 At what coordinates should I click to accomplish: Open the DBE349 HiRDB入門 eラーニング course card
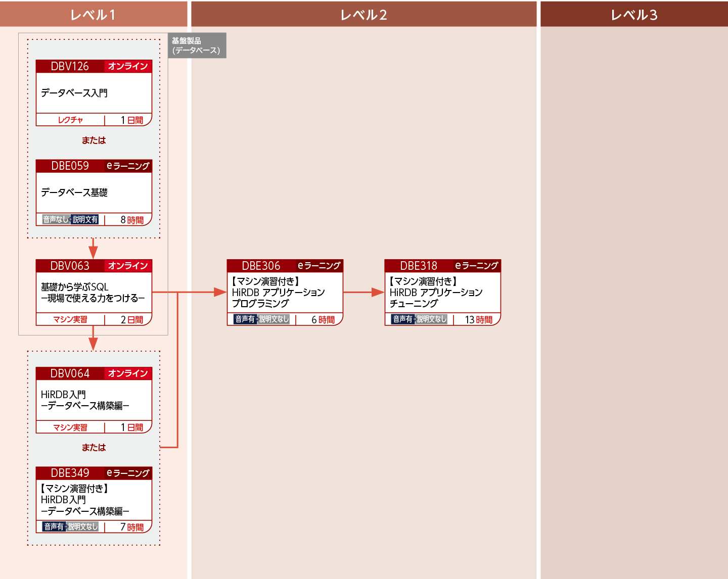[x=94, y=500]
